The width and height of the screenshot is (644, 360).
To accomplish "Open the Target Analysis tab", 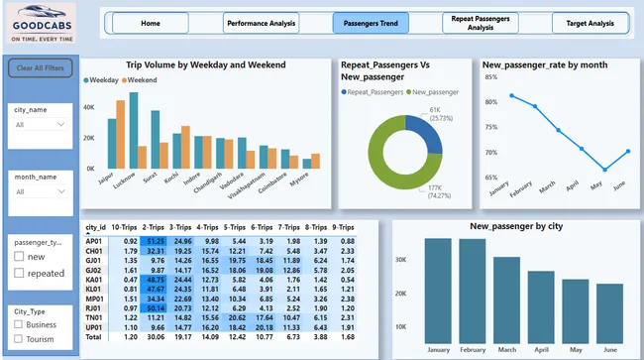I will [590, 23].
